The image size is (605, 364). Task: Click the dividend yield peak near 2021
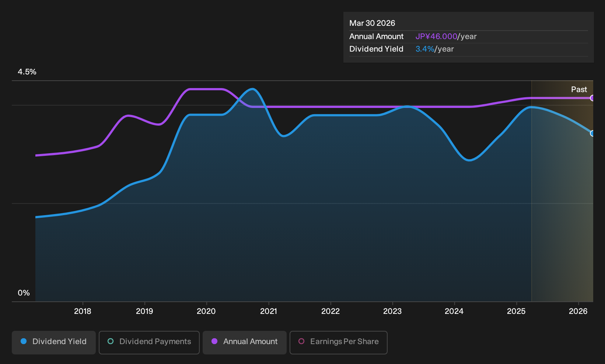point(252,89)
